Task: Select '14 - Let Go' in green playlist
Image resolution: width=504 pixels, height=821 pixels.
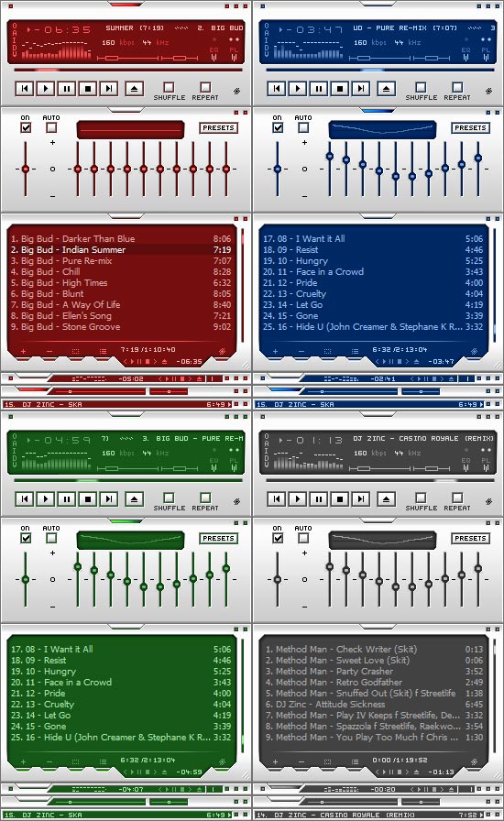Action: [x=120, y=716]
